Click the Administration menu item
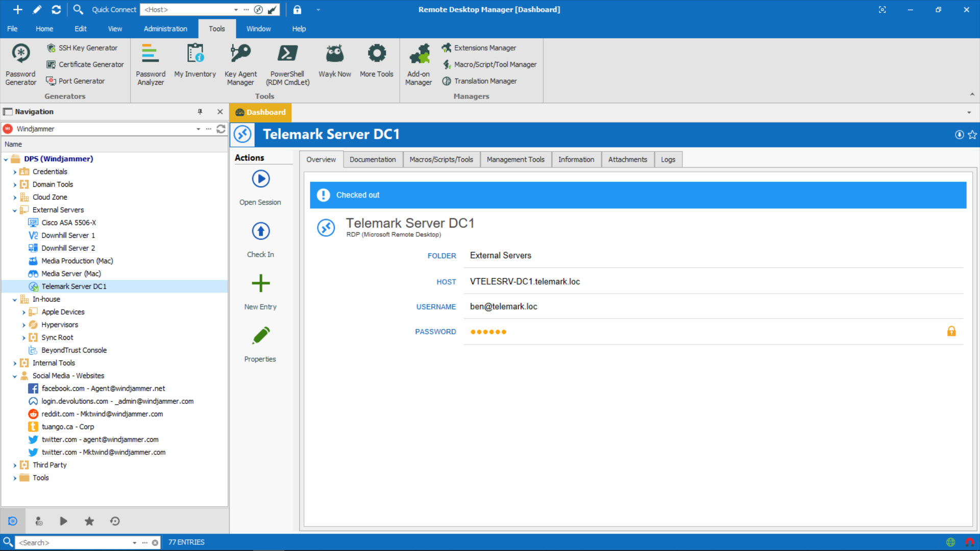Viewport: 980px width, 551px height. coord(165,29)
